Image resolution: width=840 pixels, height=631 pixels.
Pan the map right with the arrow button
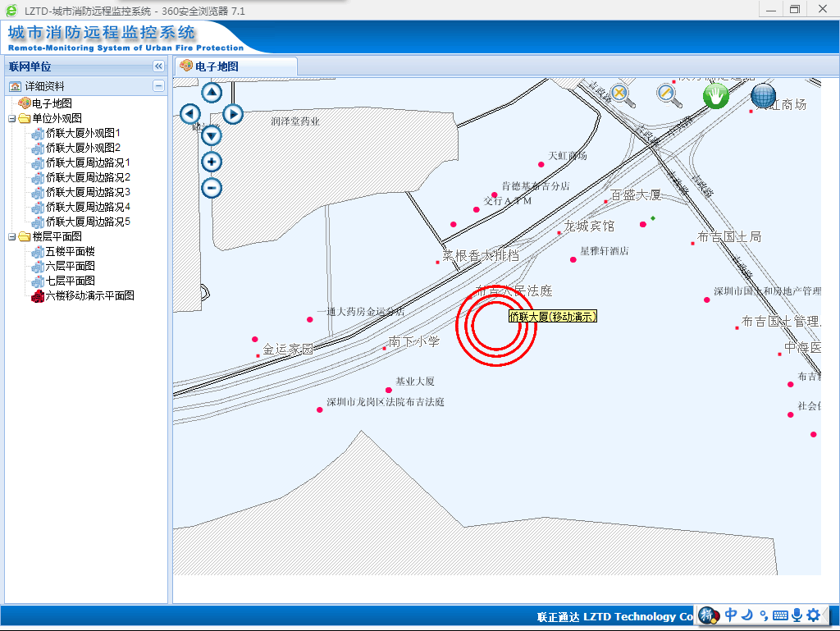click(233, 114)
